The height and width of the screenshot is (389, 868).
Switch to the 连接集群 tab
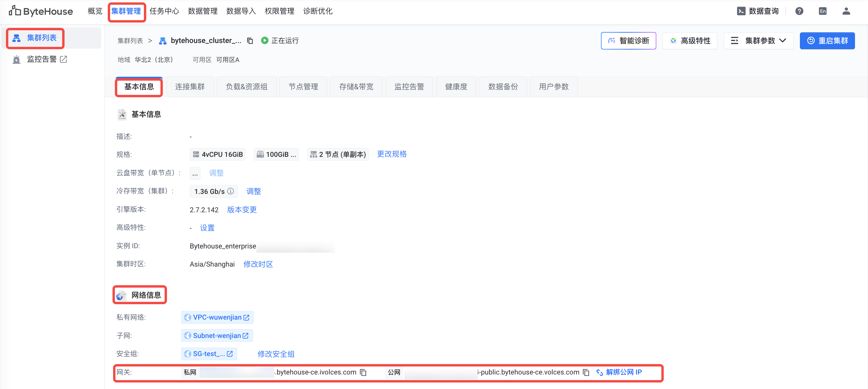tap(190, 87)
